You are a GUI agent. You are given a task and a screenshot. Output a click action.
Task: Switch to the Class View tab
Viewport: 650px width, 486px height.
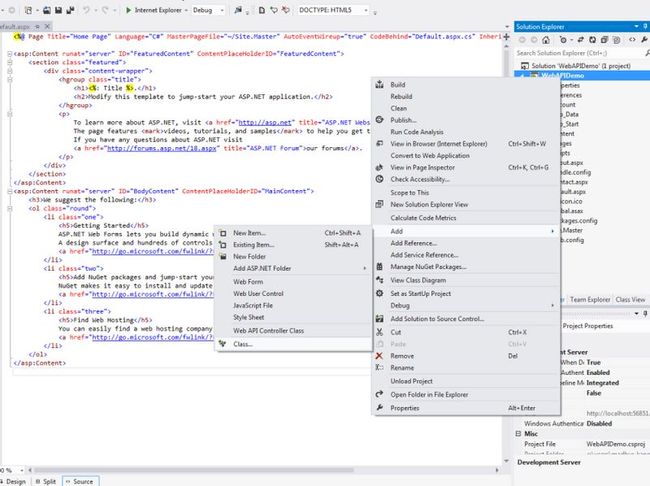click(x=630, y=299)
